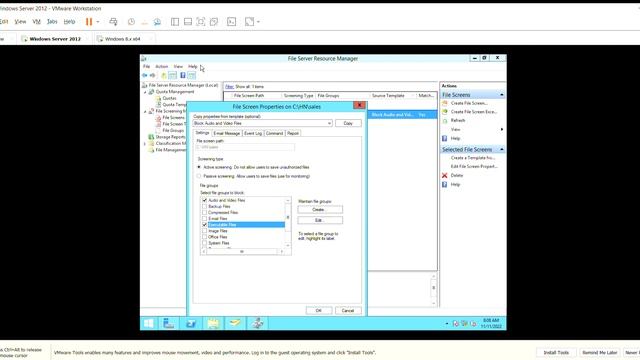The image size is (640, 360).
Task: Open snapshot manager icon in VMware toolbar
Action: tap(157, 22)
